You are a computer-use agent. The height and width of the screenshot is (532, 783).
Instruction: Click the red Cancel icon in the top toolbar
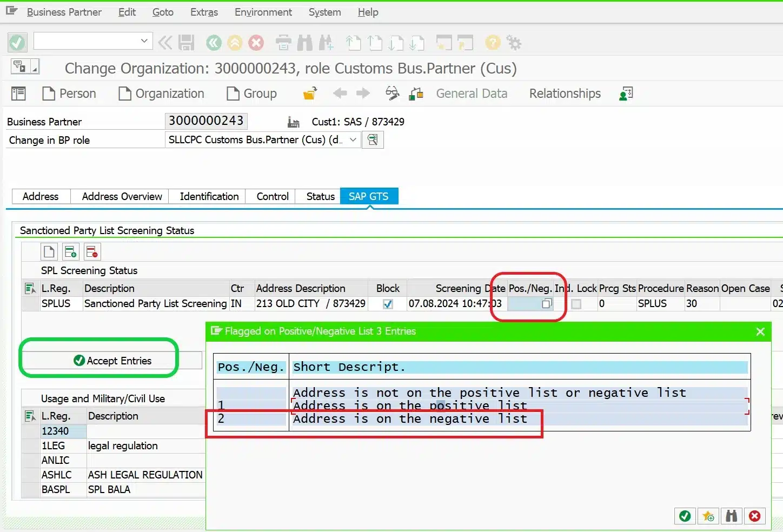pyautogui.click(x=256, y=43)
